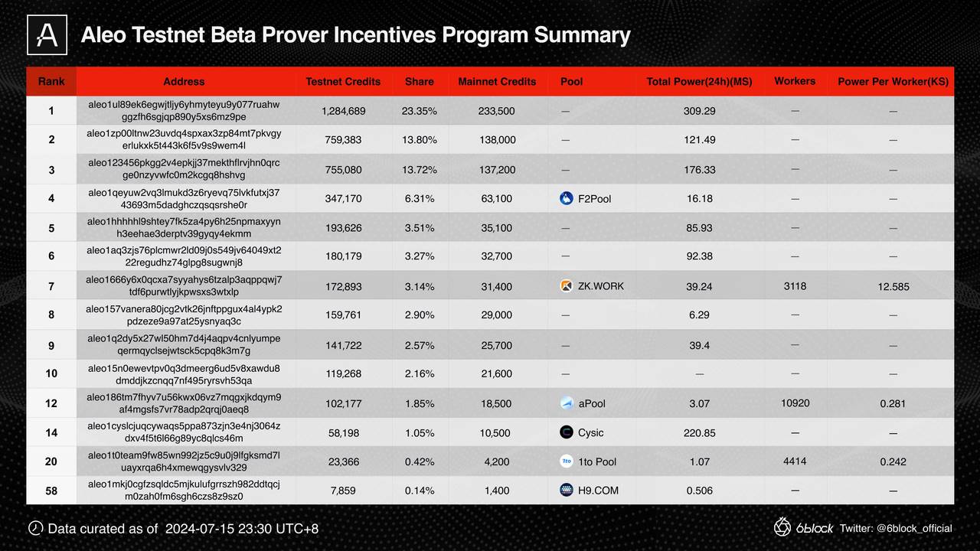Click the 3118 workers value
The height and width of the screenshot is (551, 980).
(x=795, y=286)
